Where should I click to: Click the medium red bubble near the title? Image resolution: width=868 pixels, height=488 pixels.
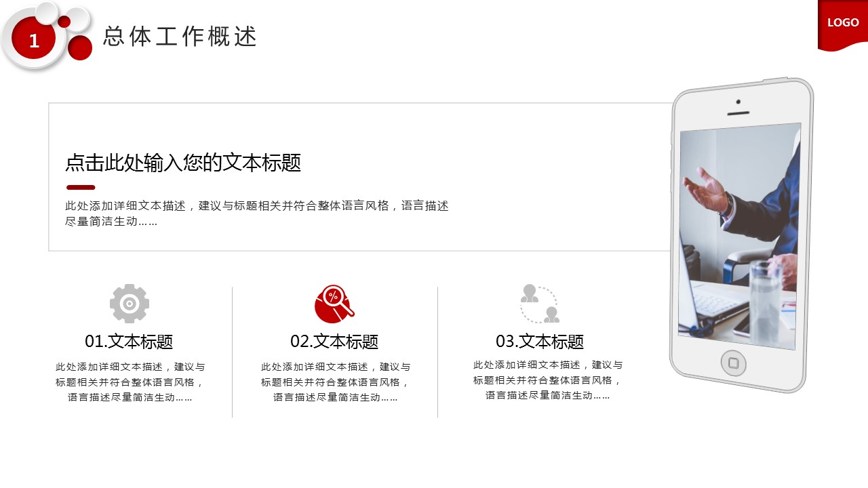coord(80,48)
